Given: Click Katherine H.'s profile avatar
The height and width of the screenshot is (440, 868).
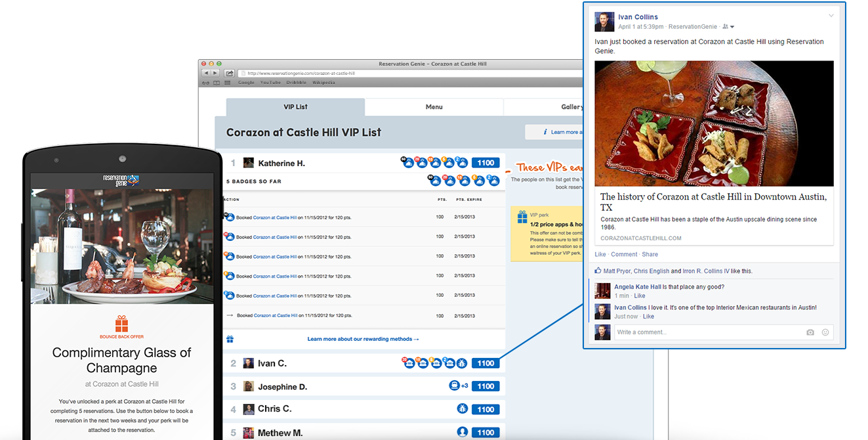Looking at the screenshot, I should [249, 163].
